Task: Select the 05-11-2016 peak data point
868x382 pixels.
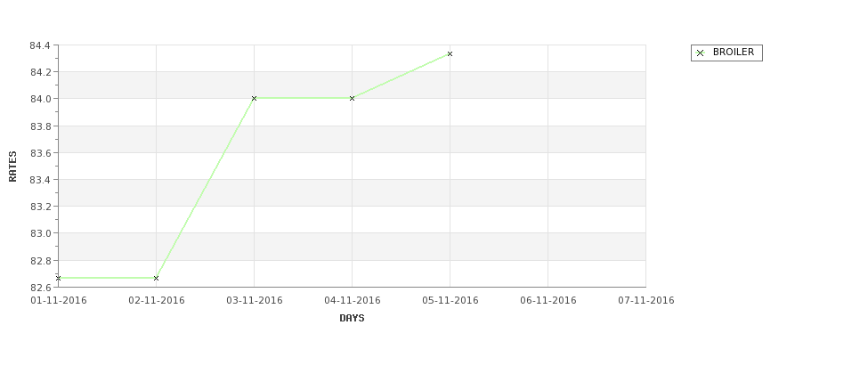Action: click(450, 53)
